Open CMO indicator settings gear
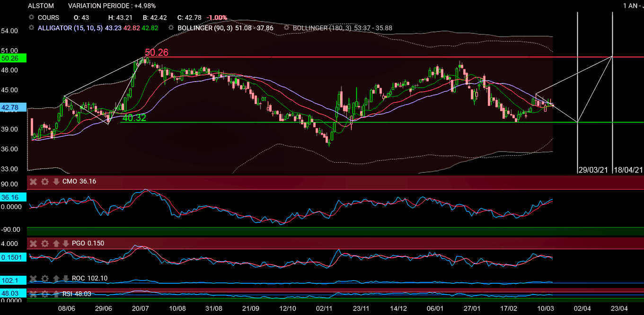The width and height of the screenshot is (644, 315). [45, 181]
